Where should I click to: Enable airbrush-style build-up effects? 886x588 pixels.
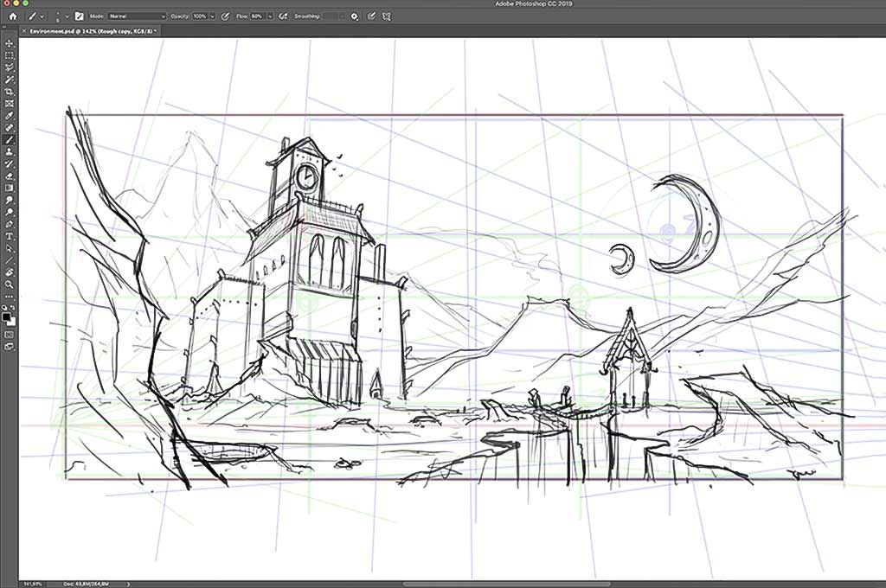click(284, 16)
